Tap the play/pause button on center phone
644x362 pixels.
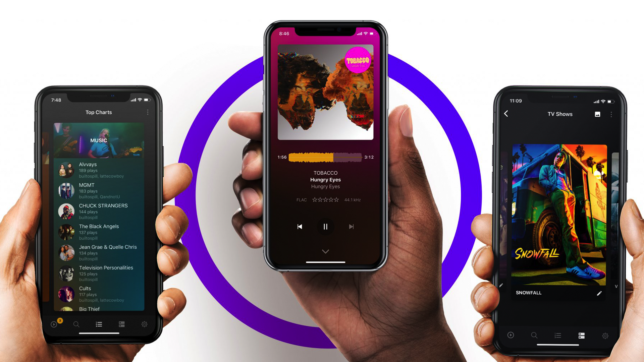(x=325, y=227)
